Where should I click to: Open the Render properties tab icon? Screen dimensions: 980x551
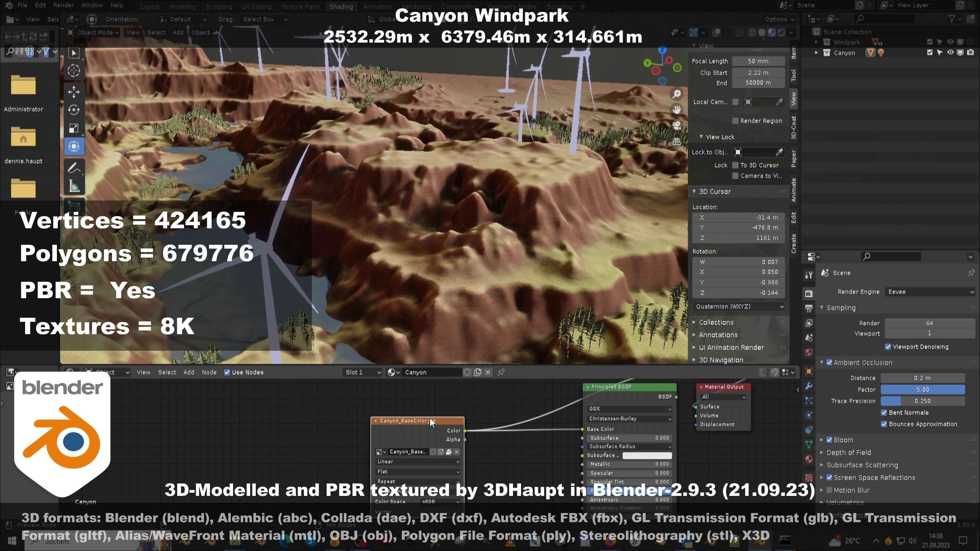(809, 293)
